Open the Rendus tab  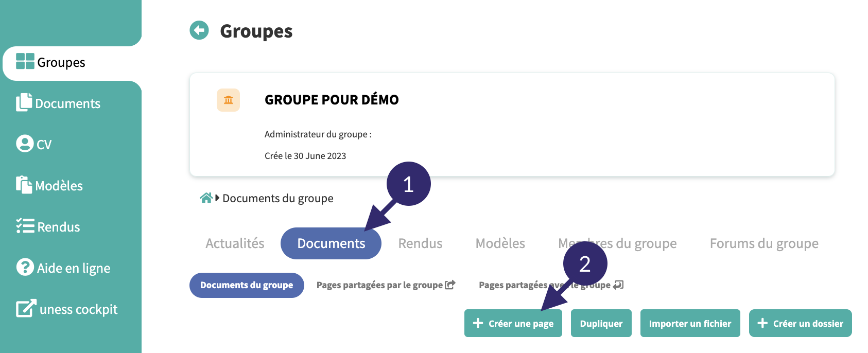coord(420,243)
